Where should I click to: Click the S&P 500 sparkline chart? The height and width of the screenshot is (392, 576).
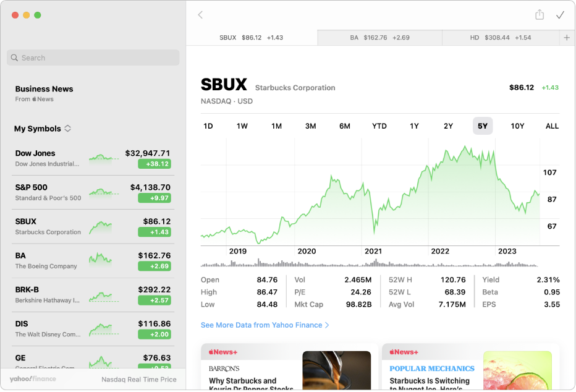pos(104,192)
